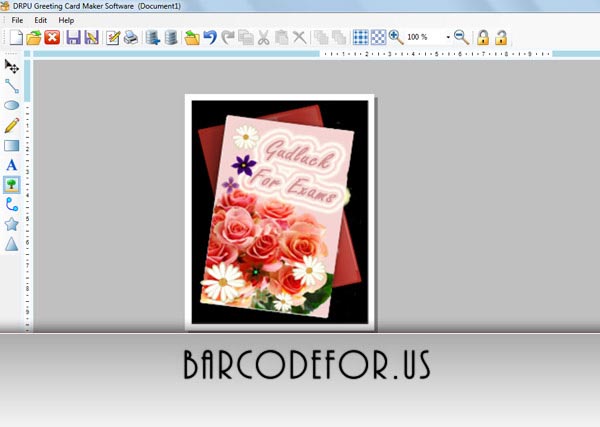Lock the selected object with closed padlock

(x=483, y=37)
